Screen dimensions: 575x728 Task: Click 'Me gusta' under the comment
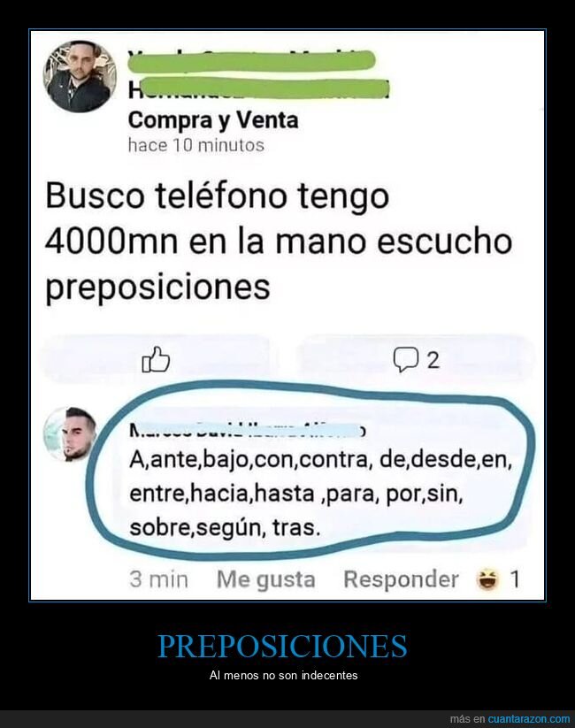[266, 579]
